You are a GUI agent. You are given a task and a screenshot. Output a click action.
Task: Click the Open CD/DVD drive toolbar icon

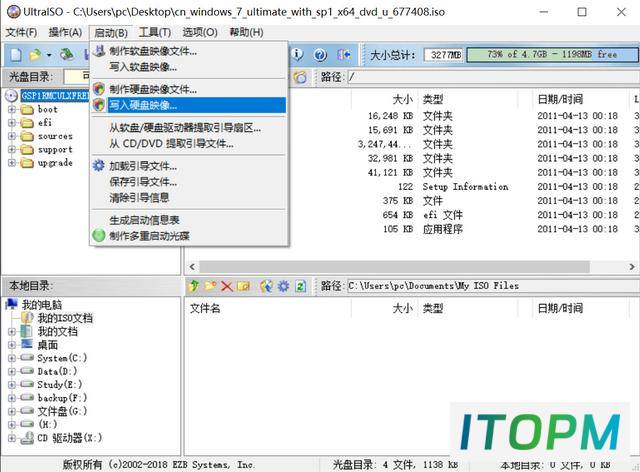[x=67, y=55]
